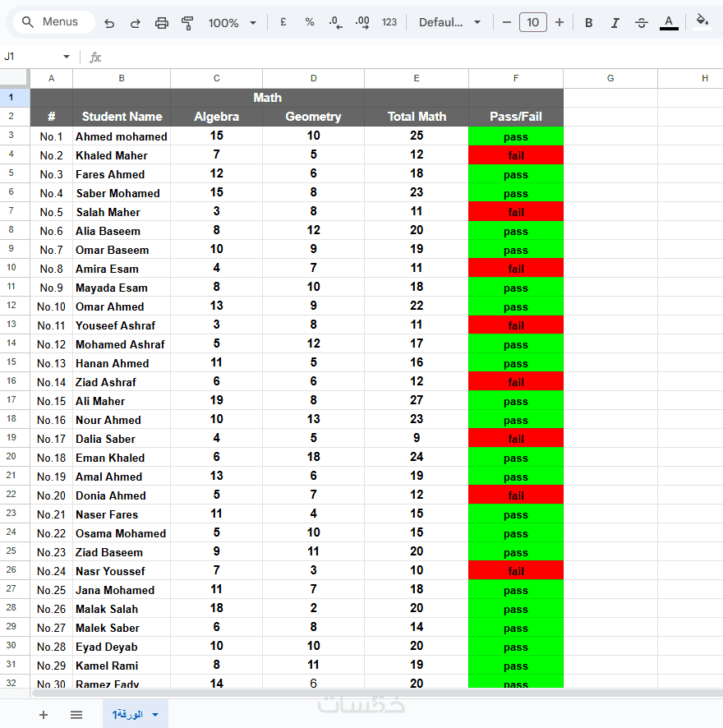723x728 pixels.
Task: Click the Algebra header cell
Action: coord(216,117)
